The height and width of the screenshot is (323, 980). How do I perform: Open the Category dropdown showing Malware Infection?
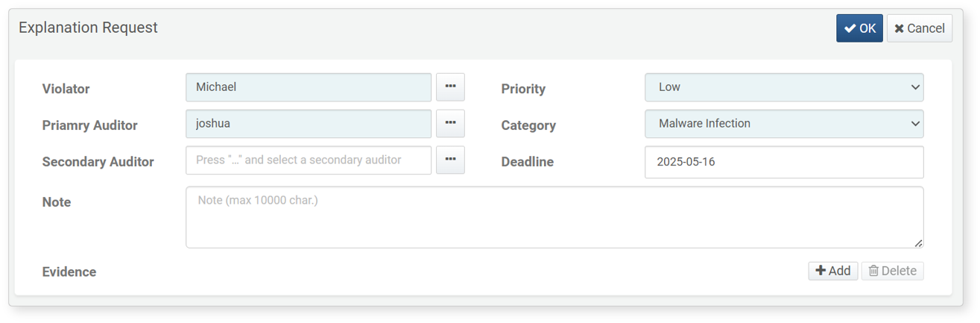pyautogui.click(x=784, y=124)
